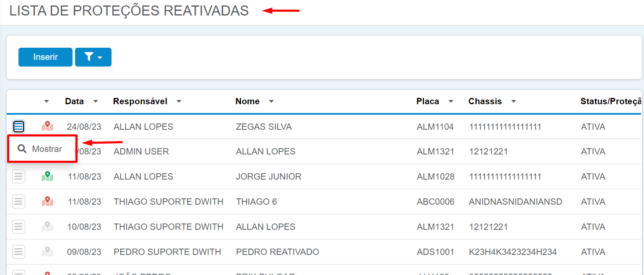Expand the Responsável column dropdown arrow
The image size is (644, 275).
point(179,101)
